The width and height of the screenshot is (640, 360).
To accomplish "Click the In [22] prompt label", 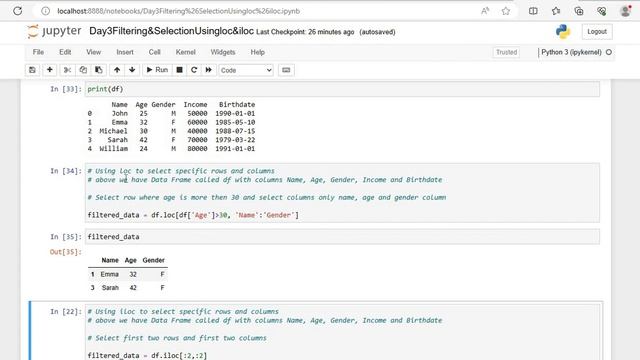I will pyautogui.click(x=66, y=311).
